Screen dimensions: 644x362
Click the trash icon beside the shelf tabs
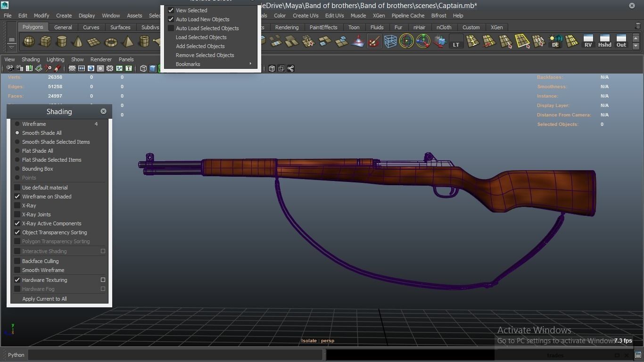[638, 26]
